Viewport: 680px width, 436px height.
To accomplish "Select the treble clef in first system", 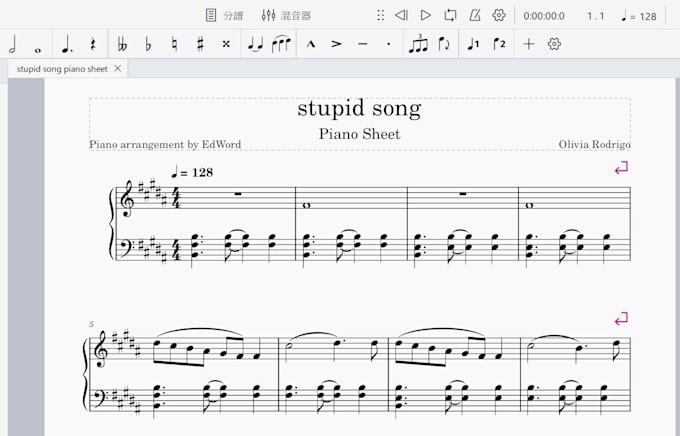I will (128, 198).
